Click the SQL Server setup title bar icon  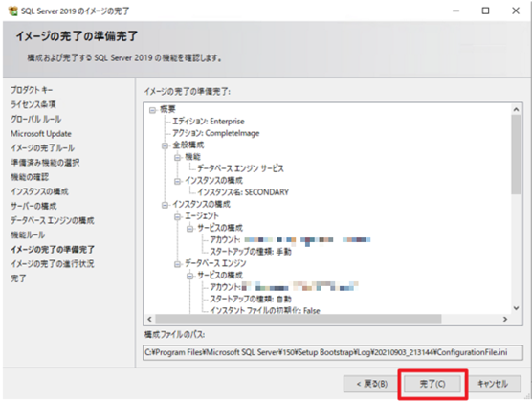point(12,11)
